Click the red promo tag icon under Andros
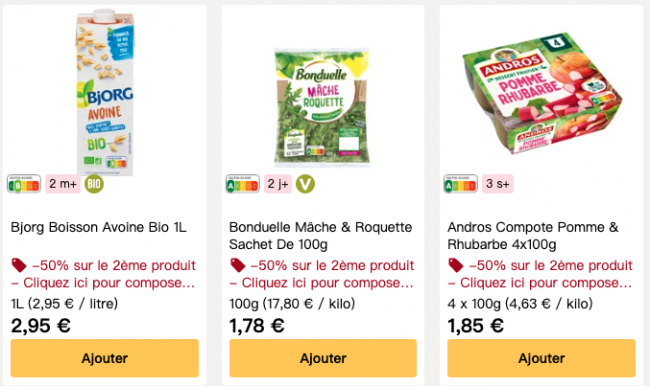650x386 pixels. pyautogui.click(x=456, y=265)
